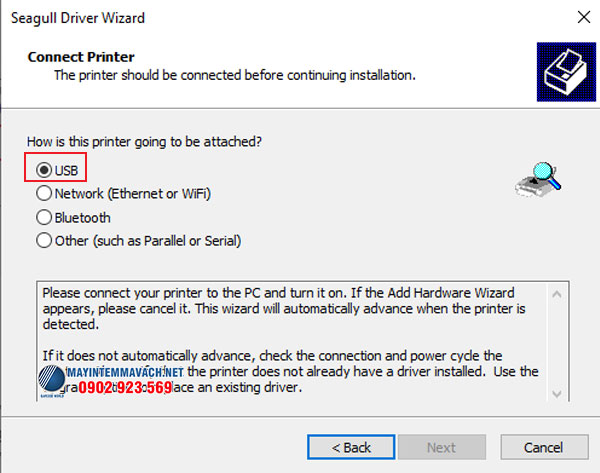600x473 pixels.
Task: Select the USB connection option
Action: click(x=43, y=170)
